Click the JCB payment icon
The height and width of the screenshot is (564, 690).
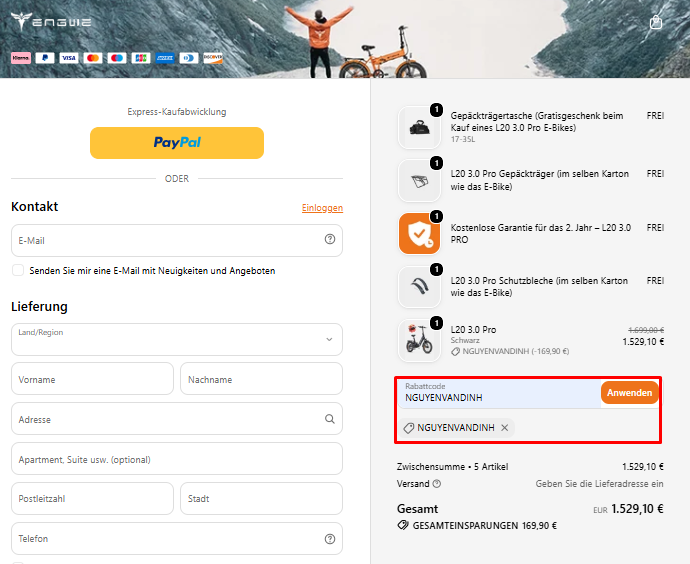pyautogui.click(x=141, y=58)
